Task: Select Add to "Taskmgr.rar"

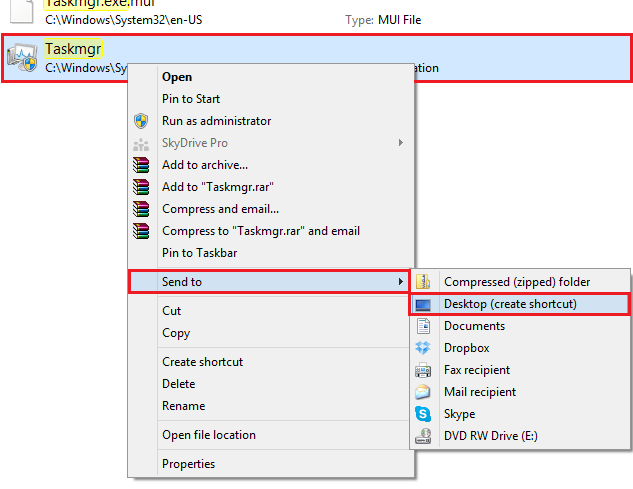Action: 271,187
